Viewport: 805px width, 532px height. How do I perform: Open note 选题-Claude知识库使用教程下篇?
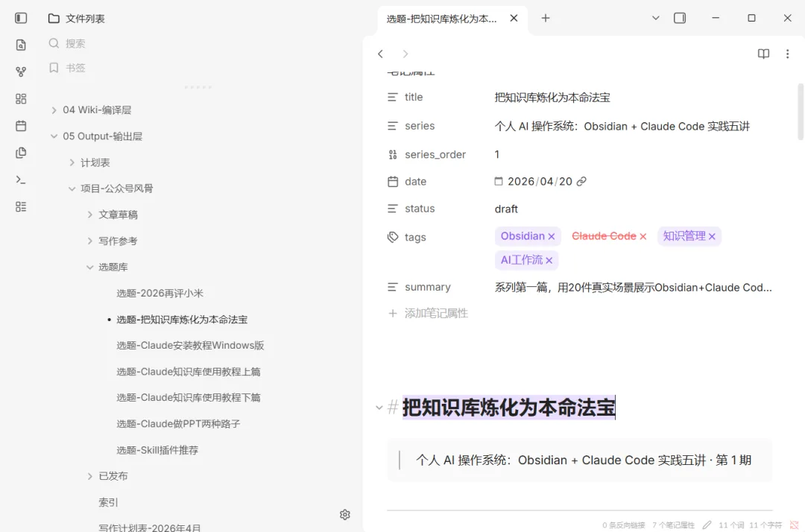(188, 398)
